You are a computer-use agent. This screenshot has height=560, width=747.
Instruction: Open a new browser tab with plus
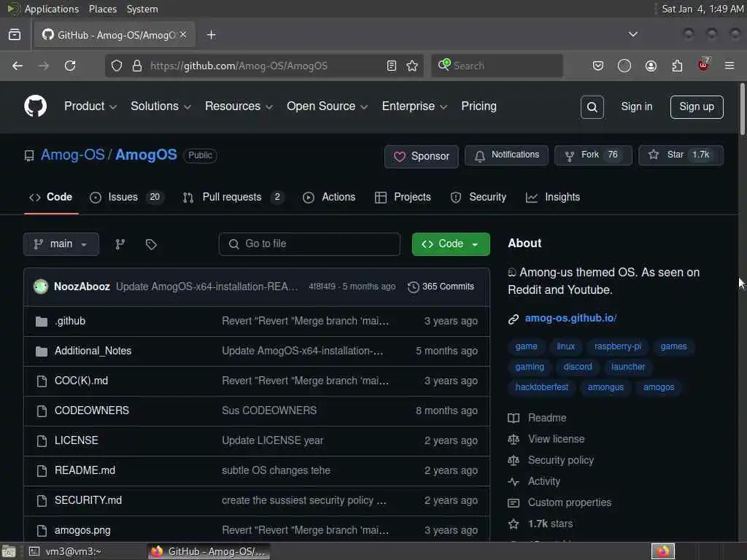[211, 35]
